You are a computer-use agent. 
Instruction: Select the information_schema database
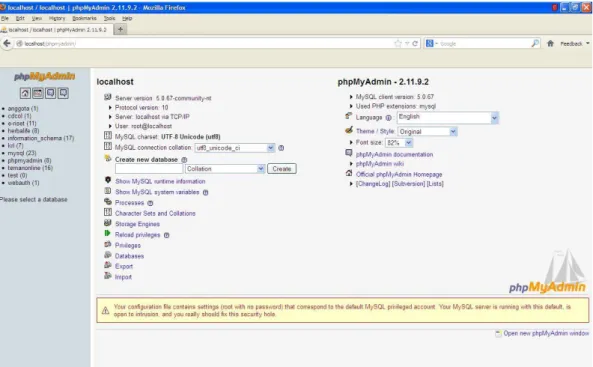[41, 138]
